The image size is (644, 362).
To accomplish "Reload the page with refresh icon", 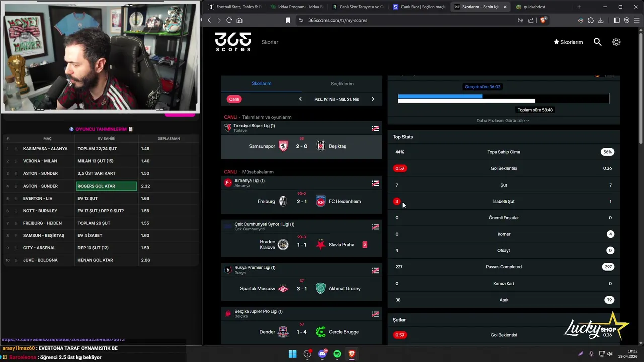I will click(x=229, y=20).
